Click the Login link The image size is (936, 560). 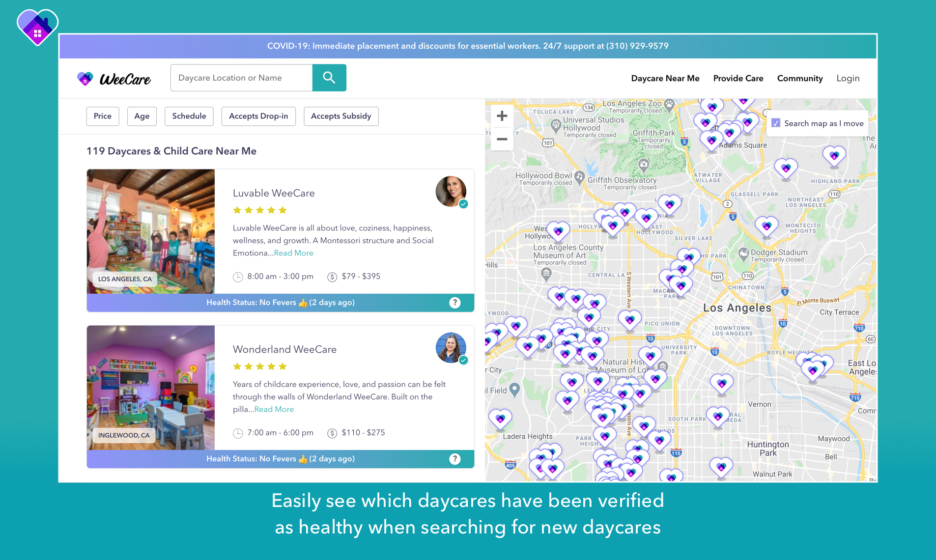(x=848, y=78)
